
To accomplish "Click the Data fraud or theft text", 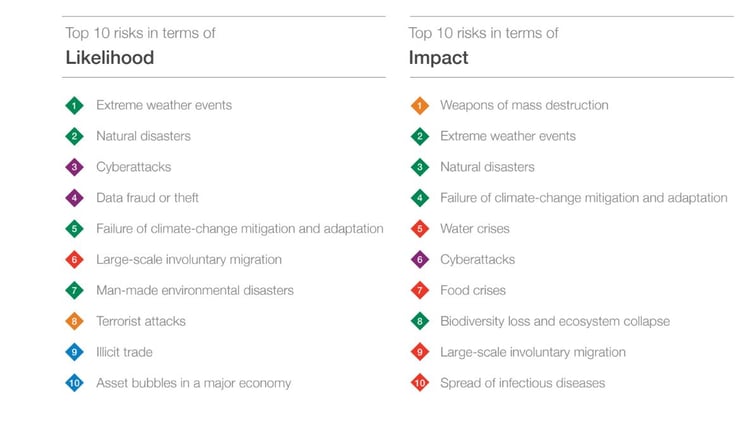I will (x=147, y=198).
